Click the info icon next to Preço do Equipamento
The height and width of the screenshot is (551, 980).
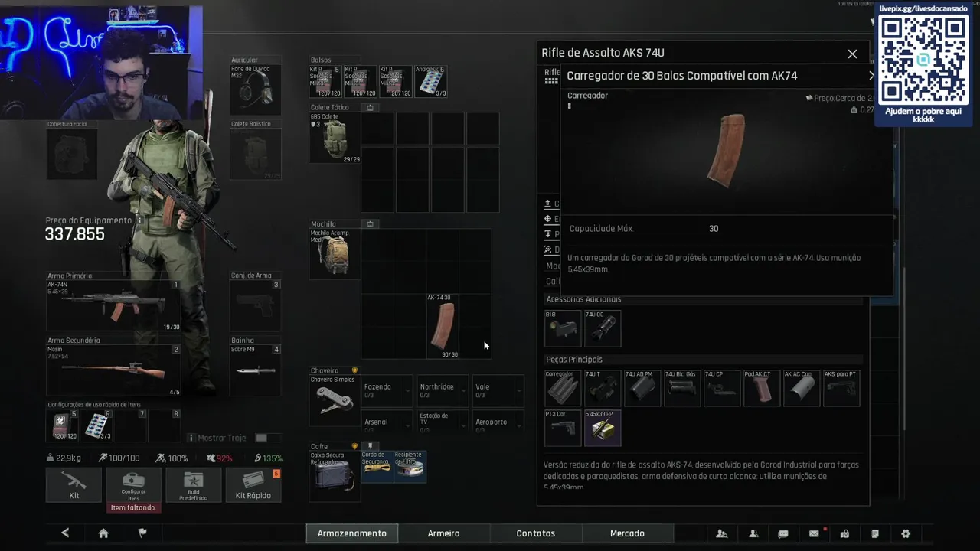(139, 220)
